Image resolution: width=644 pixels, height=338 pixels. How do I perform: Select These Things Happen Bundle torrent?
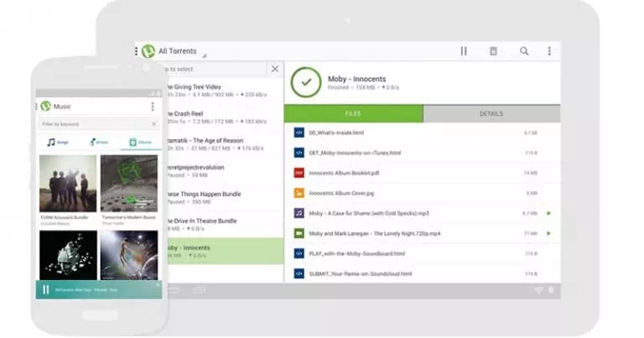225,198
